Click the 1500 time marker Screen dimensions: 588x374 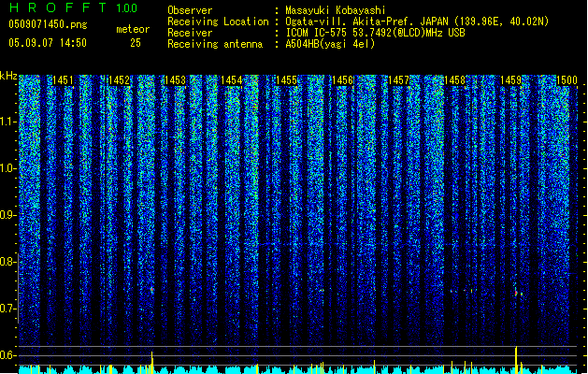tap(566, 80)
